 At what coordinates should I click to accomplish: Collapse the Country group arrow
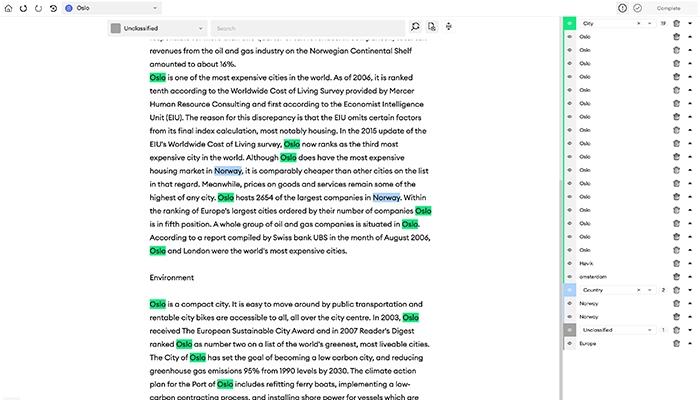[x=690, y=290]
